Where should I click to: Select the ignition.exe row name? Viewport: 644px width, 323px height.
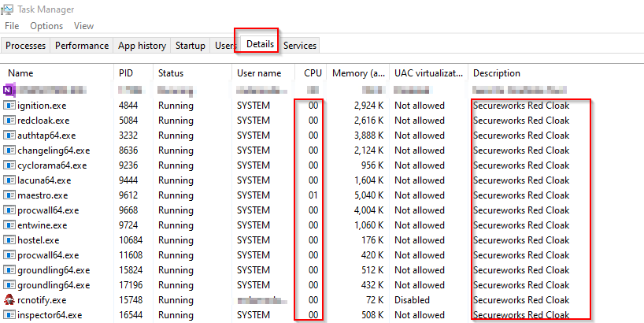click(42, 106)
